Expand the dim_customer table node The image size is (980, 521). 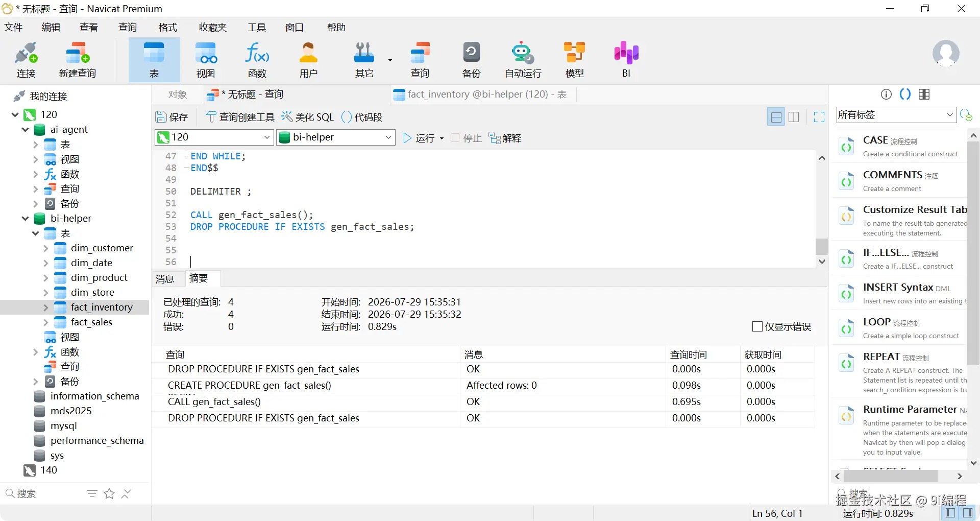(46, 248)
